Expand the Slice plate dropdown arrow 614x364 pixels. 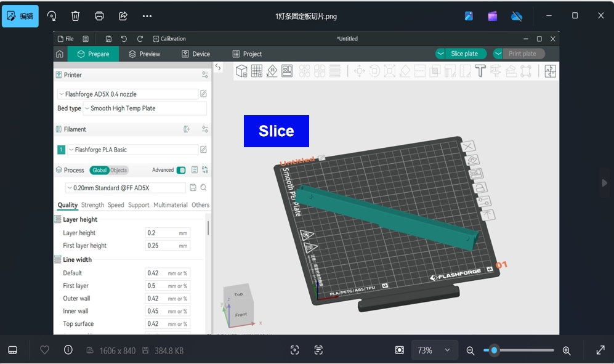click(440, 54)
